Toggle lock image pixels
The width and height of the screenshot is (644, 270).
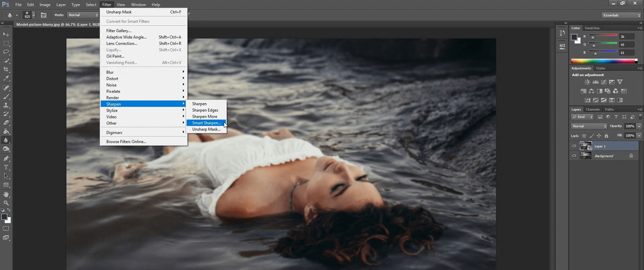coord(591,136)
